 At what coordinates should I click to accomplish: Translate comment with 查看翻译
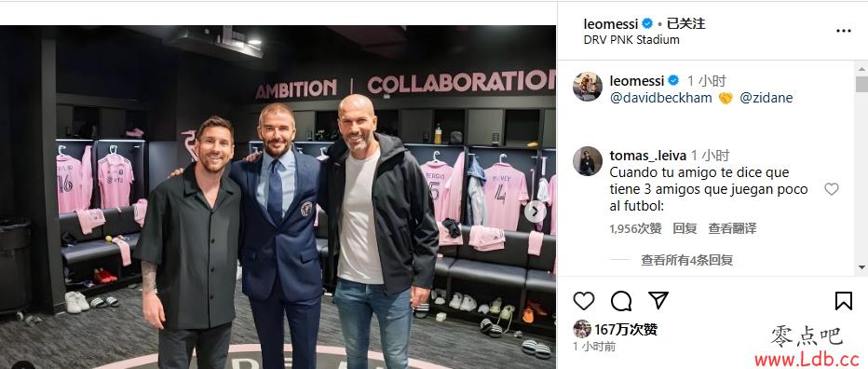pos(732,228)
